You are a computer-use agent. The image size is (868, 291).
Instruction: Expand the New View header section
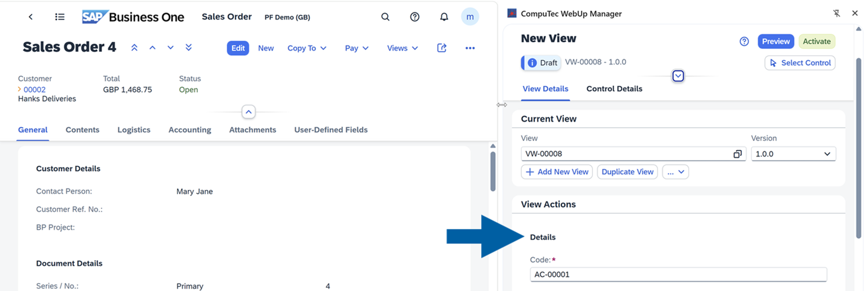point(678,76)
